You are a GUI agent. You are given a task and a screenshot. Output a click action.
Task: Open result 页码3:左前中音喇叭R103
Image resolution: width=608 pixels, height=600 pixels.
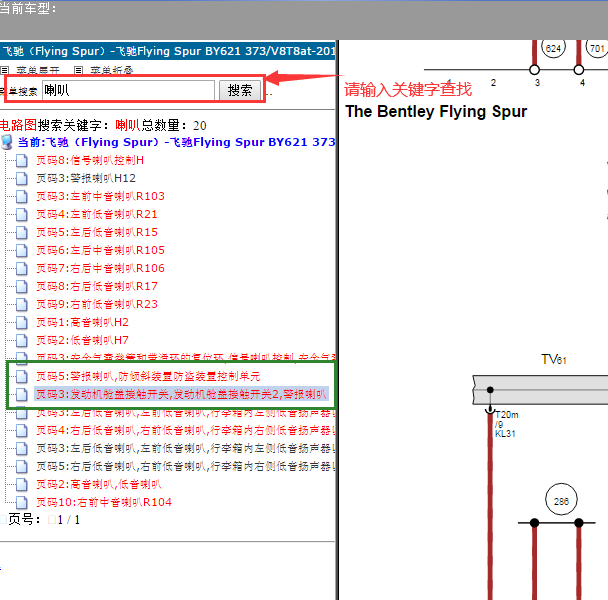pyautogui.click(x=100, y=196)
